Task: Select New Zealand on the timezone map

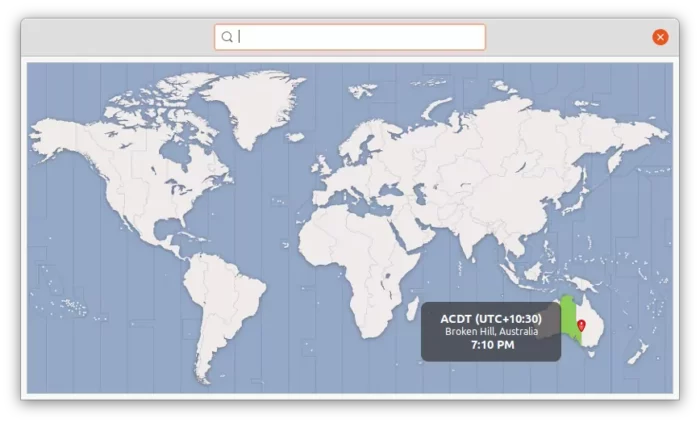Action: pos(638,351)
